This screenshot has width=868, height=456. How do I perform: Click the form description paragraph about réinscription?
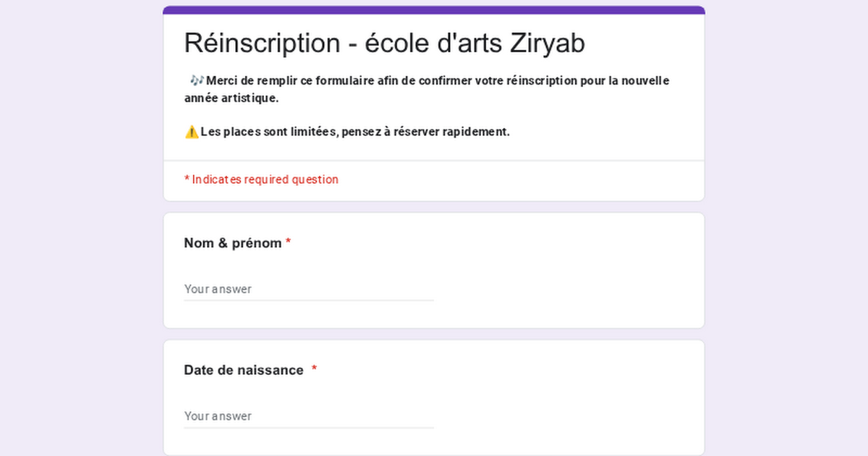(427, 88)
